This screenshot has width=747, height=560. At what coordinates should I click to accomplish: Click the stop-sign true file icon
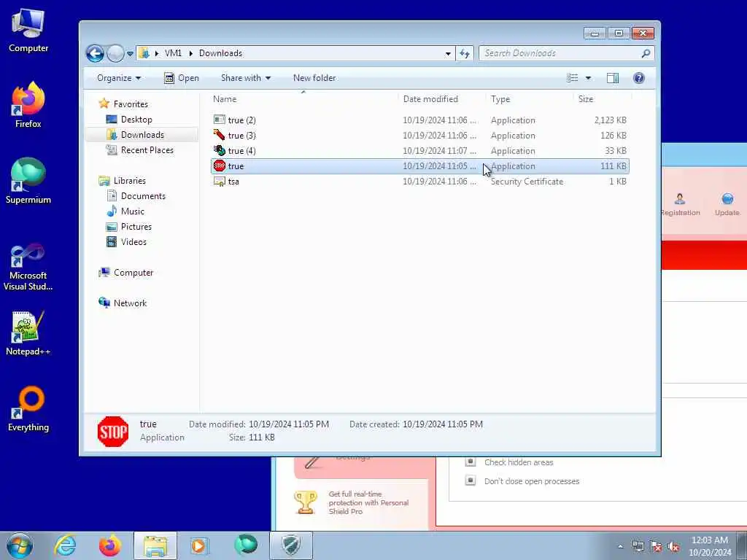[x=219, y=166]
